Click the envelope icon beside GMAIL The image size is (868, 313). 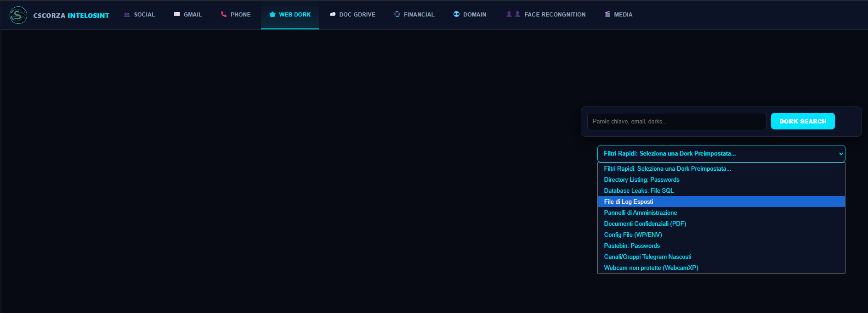click(177, 14)
